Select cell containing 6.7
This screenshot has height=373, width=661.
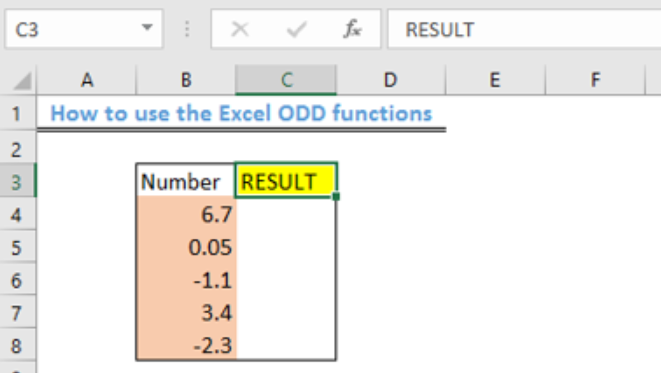(186, 214)
